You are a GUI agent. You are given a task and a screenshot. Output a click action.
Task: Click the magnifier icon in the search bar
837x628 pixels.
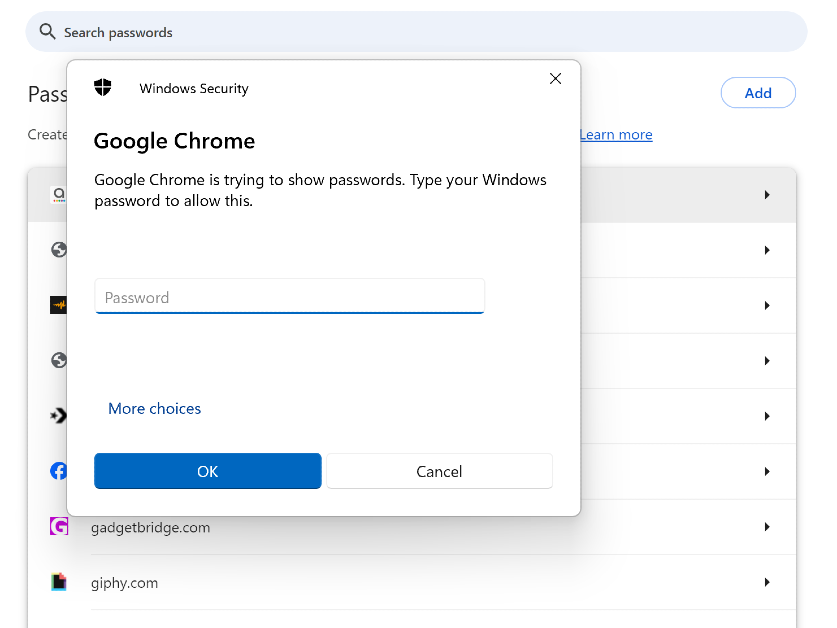(47, 32)
